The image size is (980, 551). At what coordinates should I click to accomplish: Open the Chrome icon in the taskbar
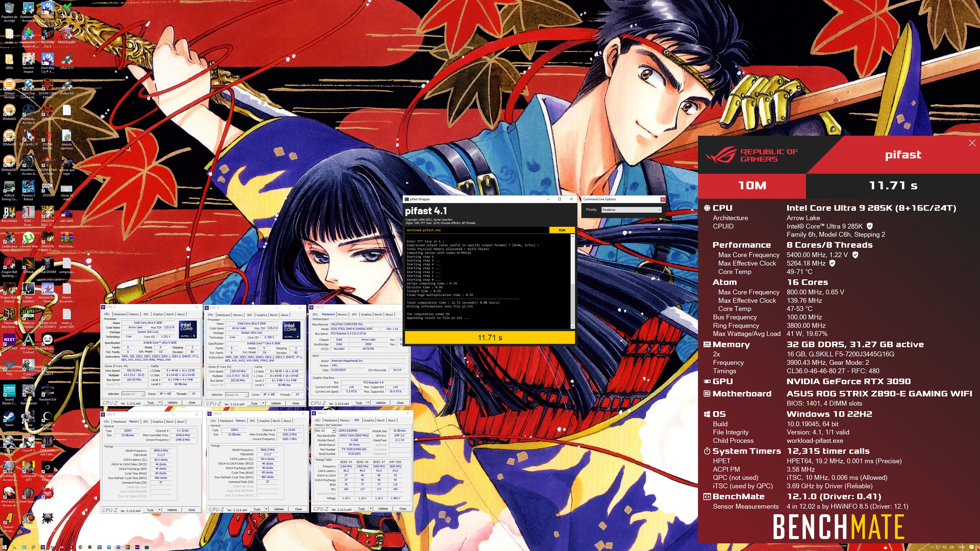[80, 547]
